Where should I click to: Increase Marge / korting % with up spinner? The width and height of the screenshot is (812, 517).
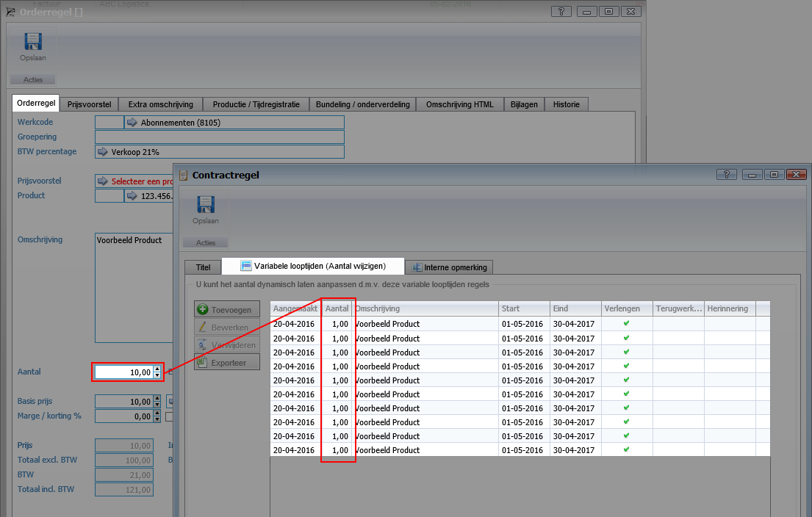pos(157,413)
